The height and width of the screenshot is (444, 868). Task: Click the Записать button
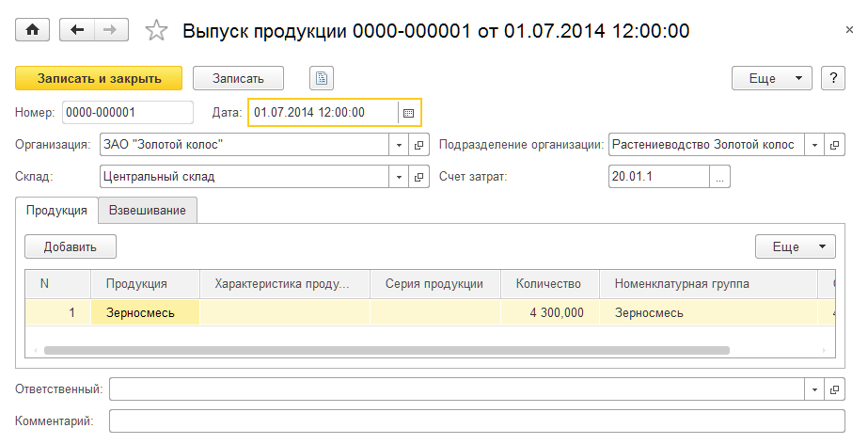pos(238,78)
